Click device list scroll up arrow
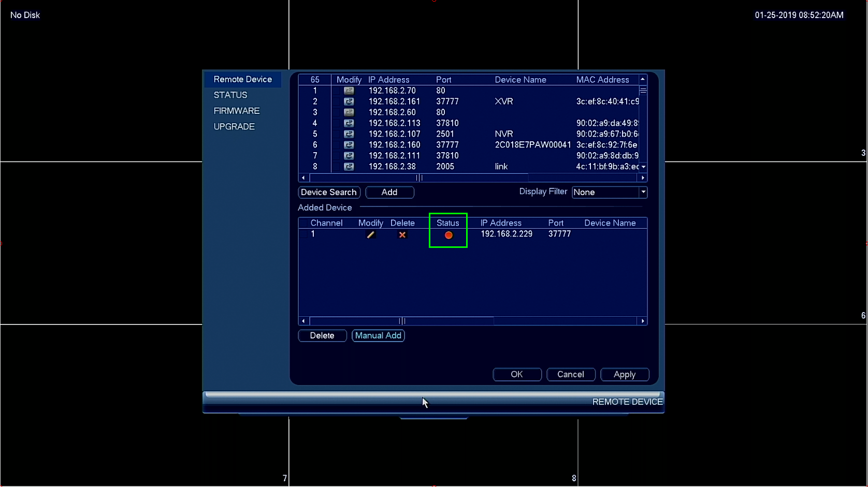 pyautogui.click(x=643, y=79)
